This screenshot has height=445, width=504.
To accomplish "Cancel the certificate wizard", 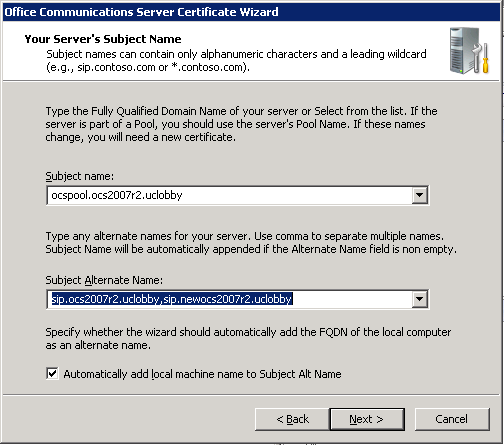I will point(452,419).
